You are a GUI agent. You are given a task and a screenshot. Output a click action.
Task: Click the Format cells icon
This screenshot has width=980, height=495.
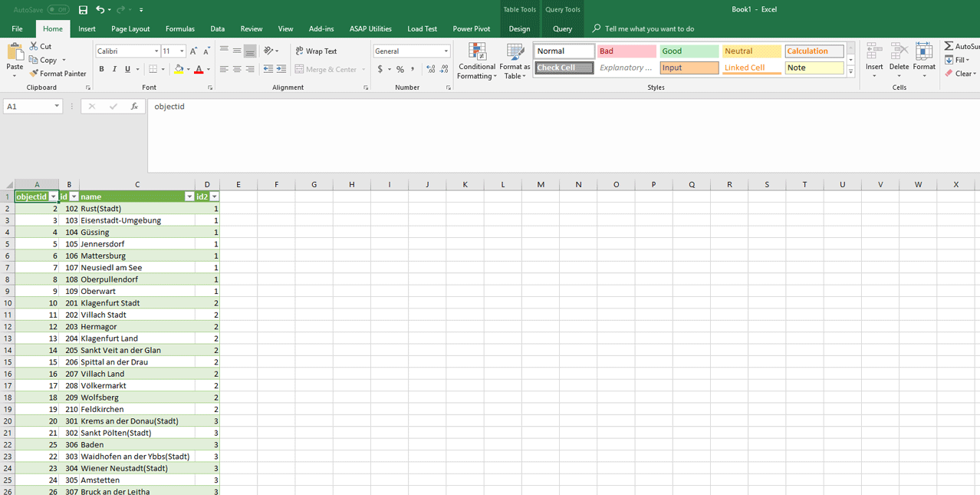[x=924, y=51]
